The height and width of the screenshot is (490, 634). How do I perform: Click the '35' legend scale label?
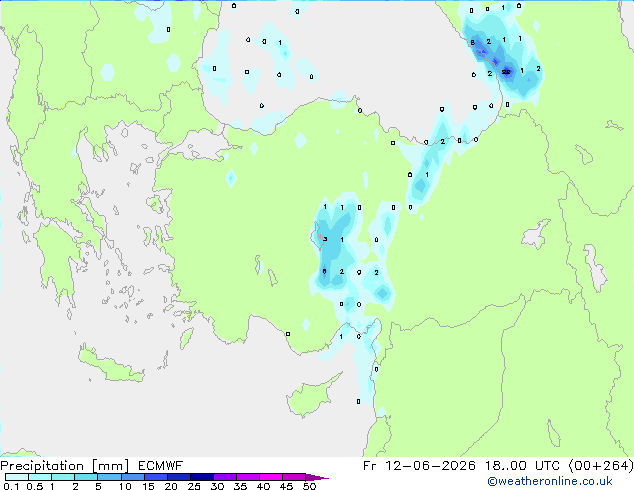(240, 486)
